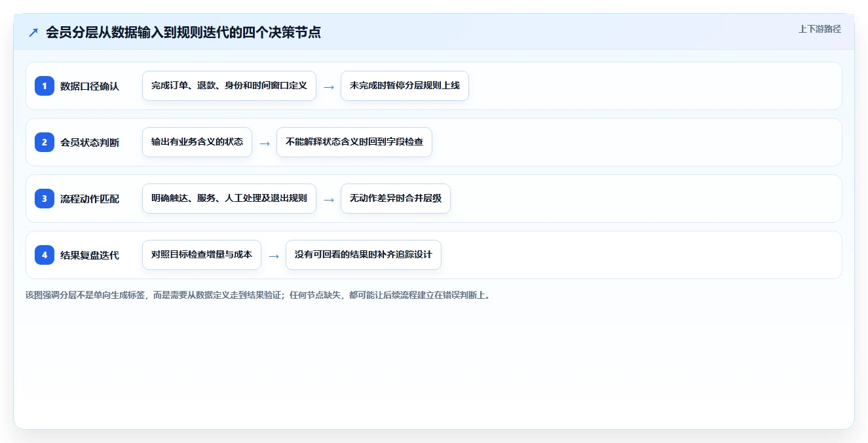The width and height of the screenshot is (868, 443).
Task: Click the diagonal arrow icon beside the title
Action: [33, 32]
